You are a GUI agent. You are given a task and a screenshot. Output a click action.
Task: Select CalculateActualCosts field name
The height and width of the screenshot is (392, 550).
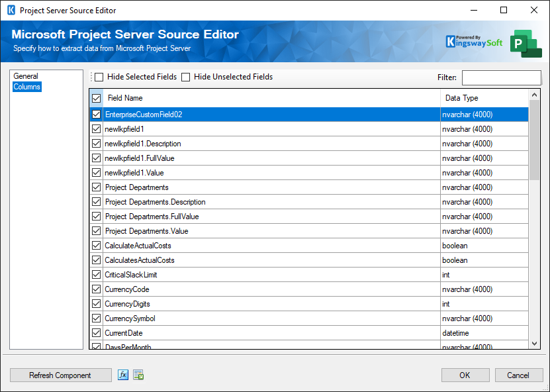271,246
